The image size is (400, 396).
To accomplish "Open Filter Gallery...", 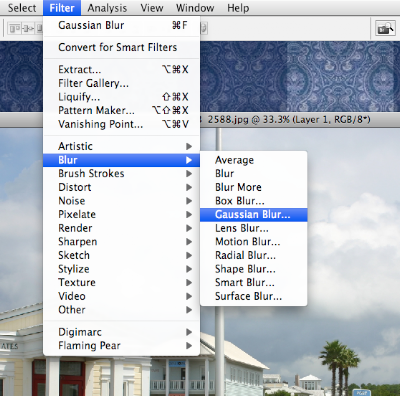I will [x=121, y=83].
